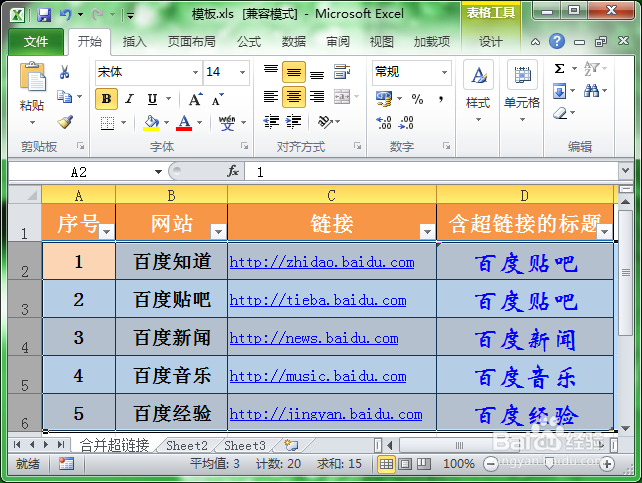The height and width of the screenshot is (483, 642).
Task: Switch to 页面布局 tab
Action: (192, 41)
